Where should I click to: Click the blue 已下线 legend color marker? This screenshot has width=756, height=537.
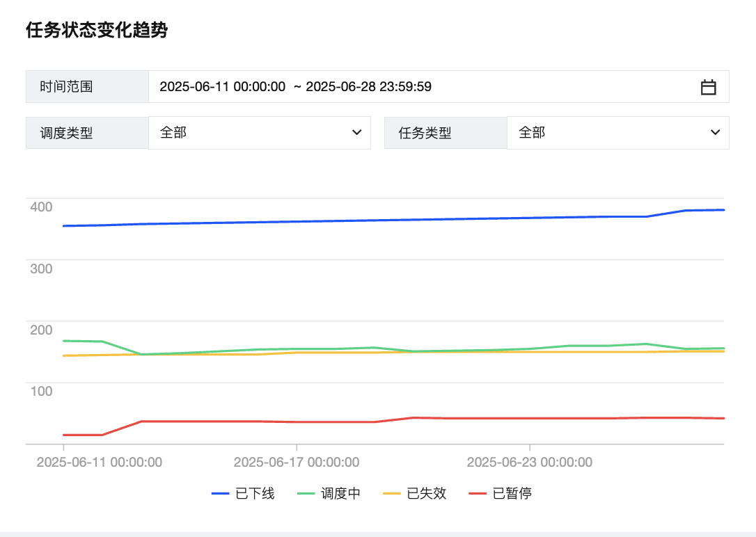pyautogui.click(x=220, y=494)
